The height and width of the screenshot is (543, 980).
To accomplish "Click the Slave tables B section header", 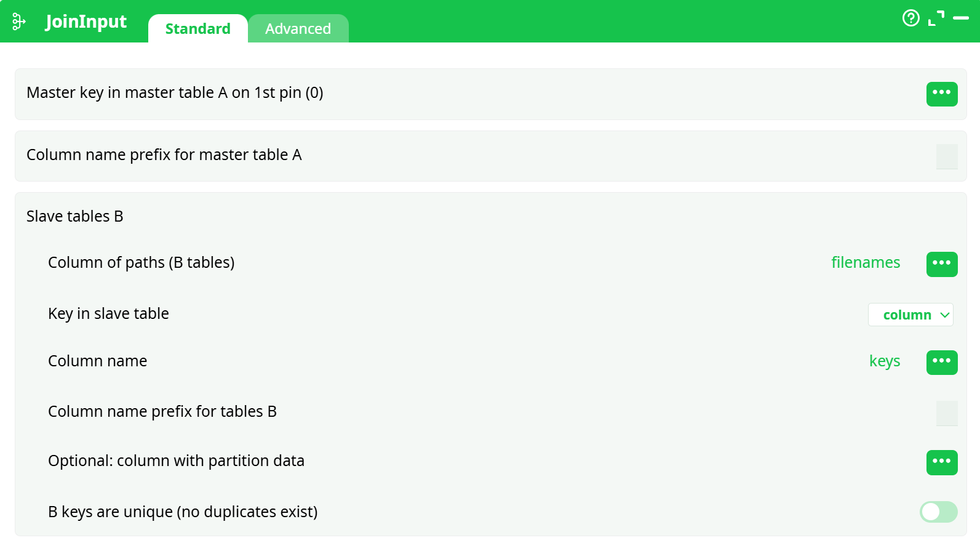I will coord(75,217).
